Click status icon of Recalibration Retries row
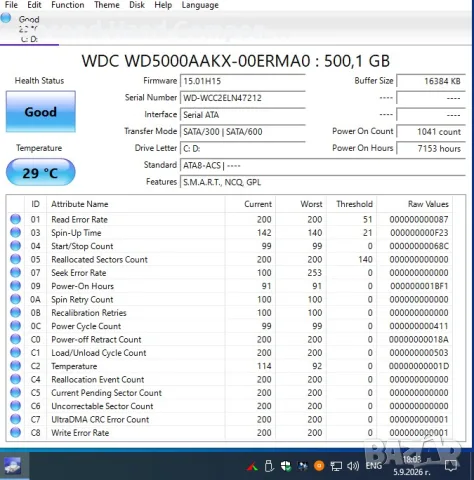Screen dimensions: 474x480 (15, 312)
